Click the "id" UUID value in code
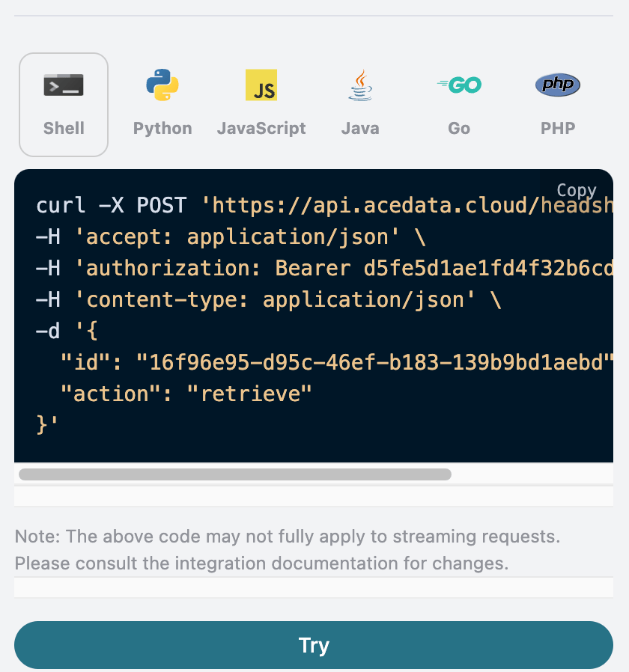 tap(371, 362)
